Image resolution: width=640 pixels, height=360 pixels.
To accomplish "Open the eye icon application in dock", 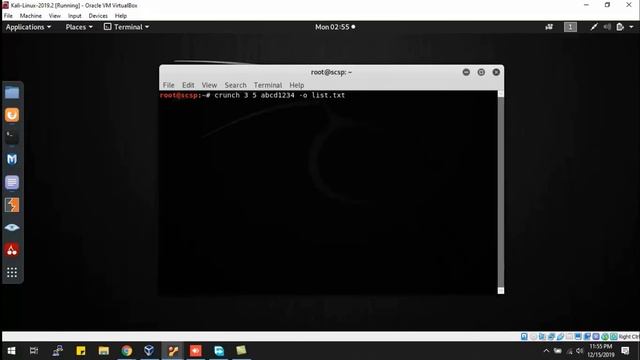I will coord(12,227).
